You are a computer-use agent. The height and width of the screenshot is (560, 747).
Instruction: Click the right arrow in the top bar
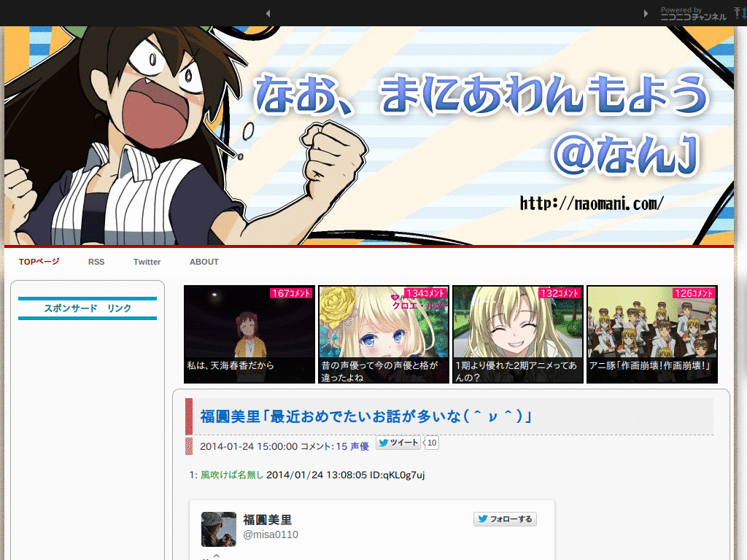(x=646, y=13)
